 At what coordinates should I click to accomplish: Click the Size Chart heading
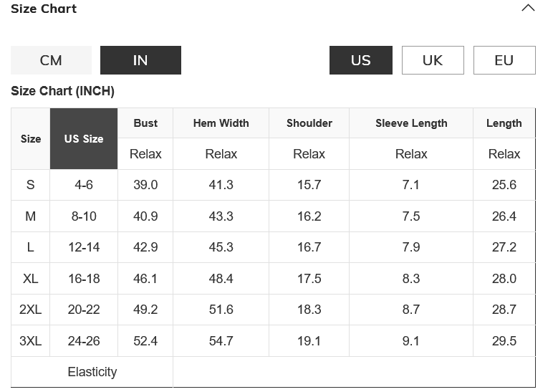pyautogui.click(x=44, y=9)
